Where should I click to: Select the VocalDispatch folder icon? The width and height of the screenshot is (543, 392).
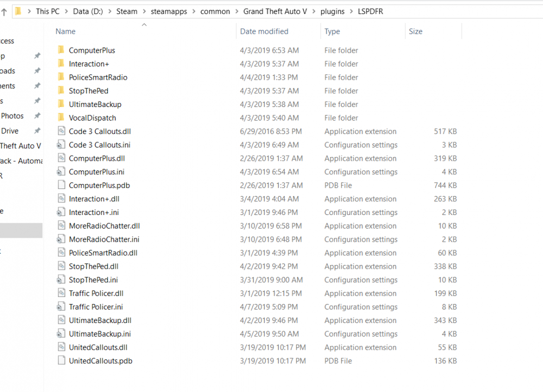tap(61, 118)
